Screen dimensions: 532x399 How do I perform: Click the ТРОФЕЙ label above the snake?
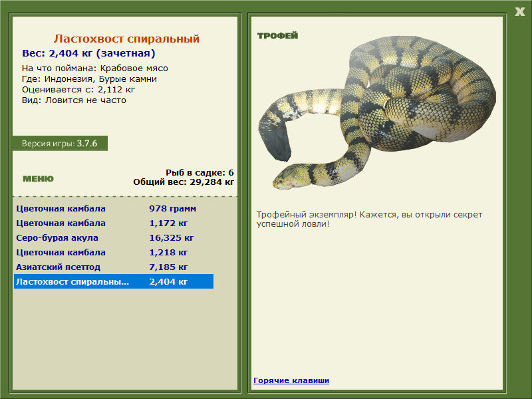pyautogui.click(x=277, y=36)
